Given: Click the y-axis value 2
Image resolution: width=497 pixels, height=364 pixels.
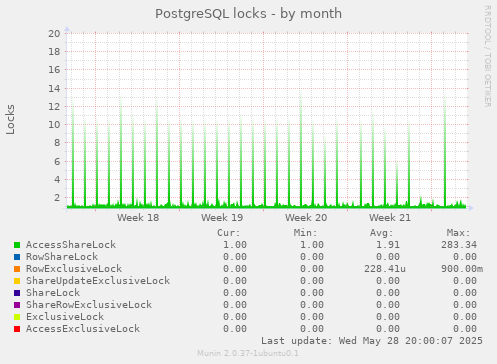Looking at the screenshot, I should coord(57,197).
